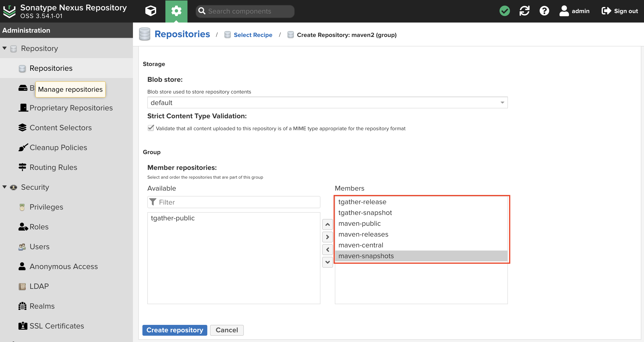
Task: Click the Anonymous Access person icon
Action: (22, 266)
